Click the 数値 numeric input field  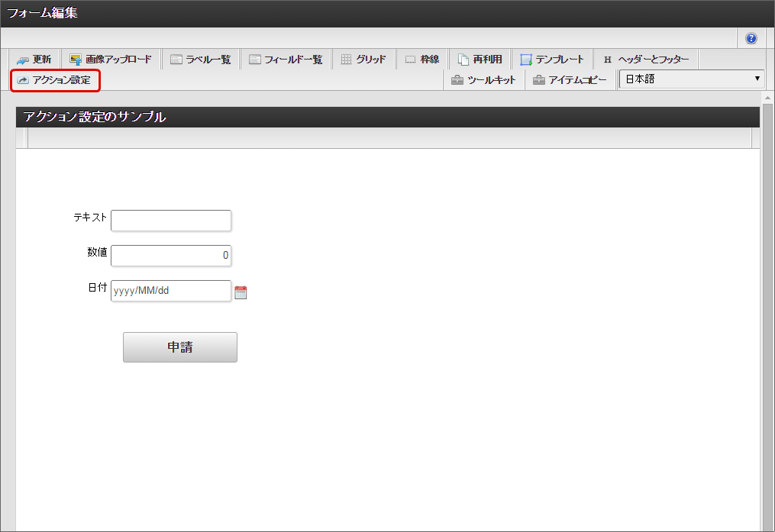[171, 256]
